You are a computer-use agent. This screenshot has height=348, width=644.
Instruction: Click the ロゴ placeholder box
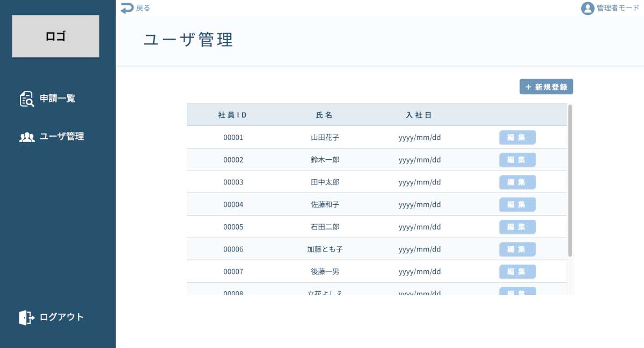tap(56, 36)
